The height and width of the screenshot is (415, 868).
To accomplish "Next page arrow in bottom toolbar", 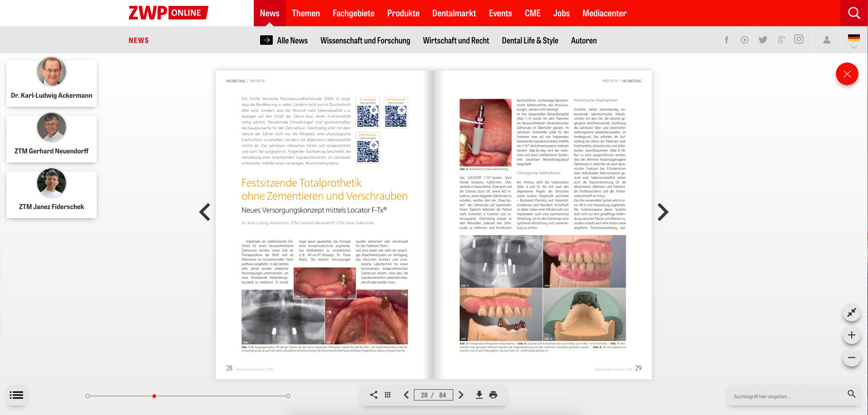I will (x=461, y=395).
